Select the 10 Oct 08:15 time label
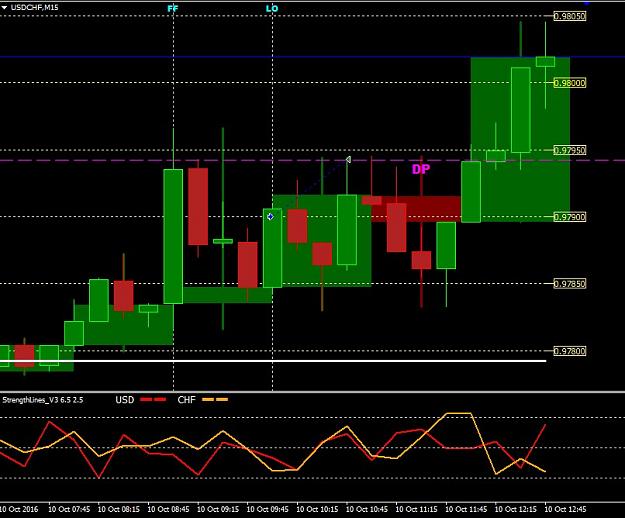This screenshot has height=518, width=625. pyautogui.click(x=119, y=509)
